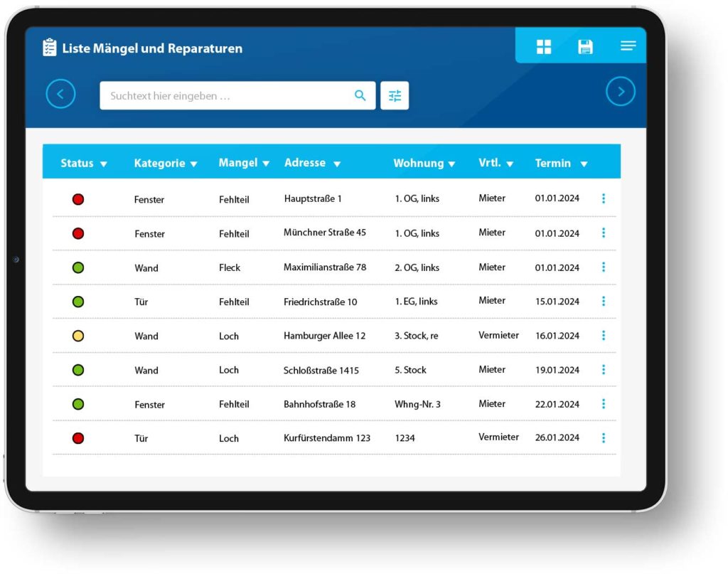Open the hamburger menu icon
This screenshot has width=728, height=574.
[x=628, y=46]
